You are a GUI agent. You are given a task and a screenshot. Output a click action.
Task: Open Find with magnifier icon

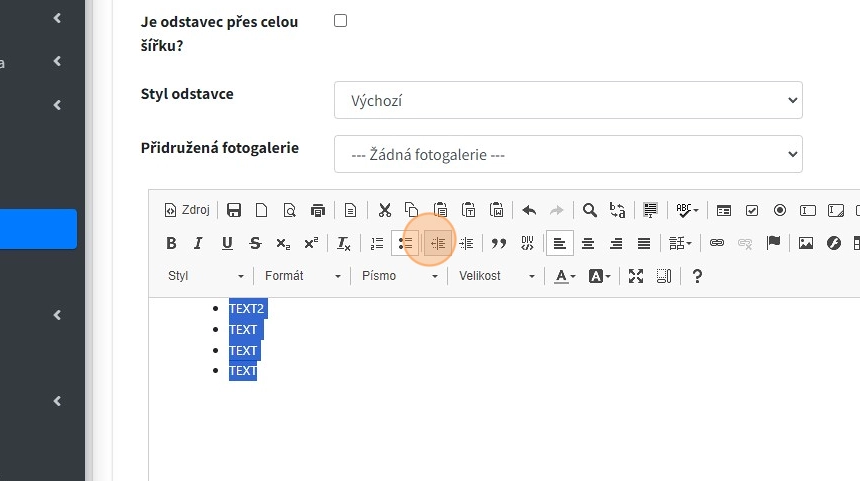[x=590, y=210]
